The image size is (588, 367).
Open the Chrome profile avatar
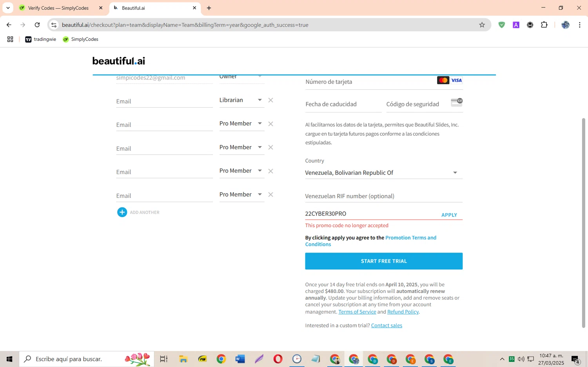[565, 25]
